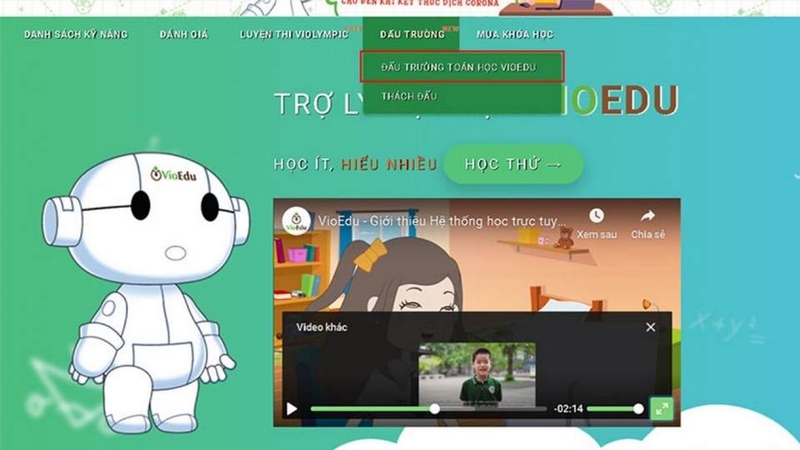
Task: Expand the Đấu Trường menu
Action: point(412,34)
